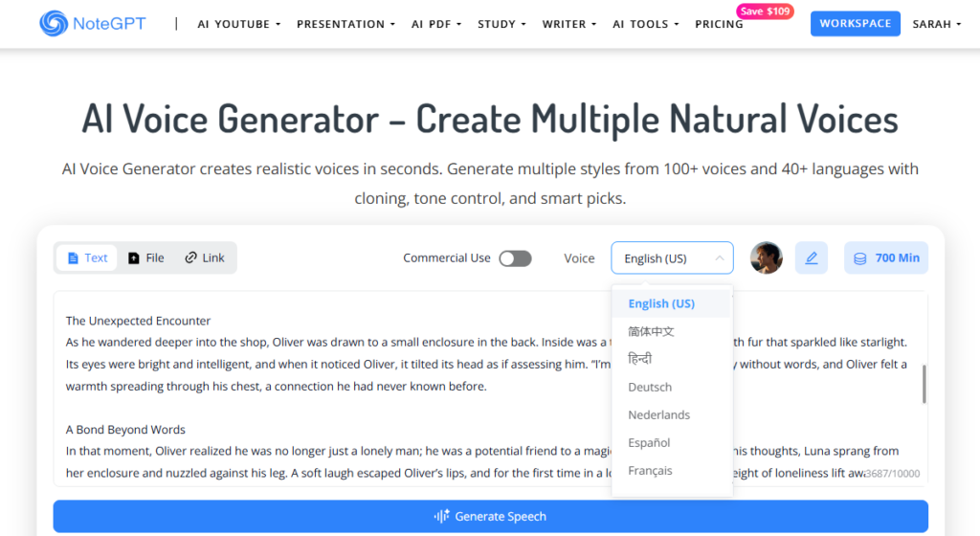The width and height of the screenshot is (980, 536).
Task: Expand the Presentation menu
Action: 345,24
